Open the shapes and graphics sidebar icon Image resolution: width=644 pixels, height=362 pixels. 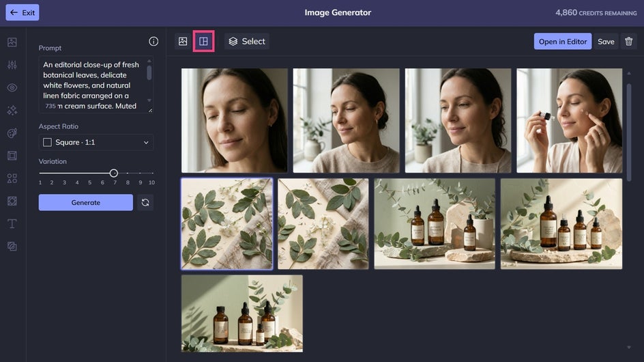tap(12, 178)
